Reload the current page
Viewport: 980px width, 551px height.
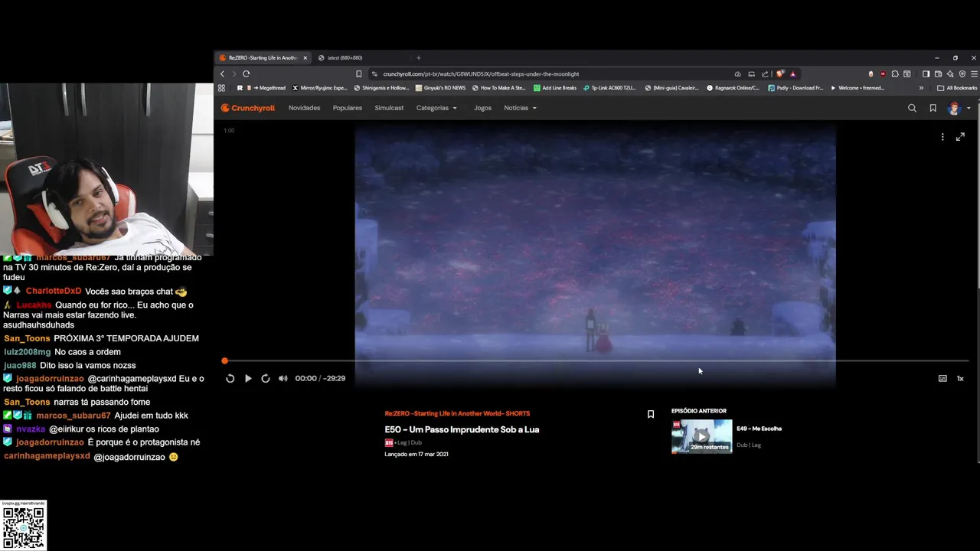coord(246,73)
